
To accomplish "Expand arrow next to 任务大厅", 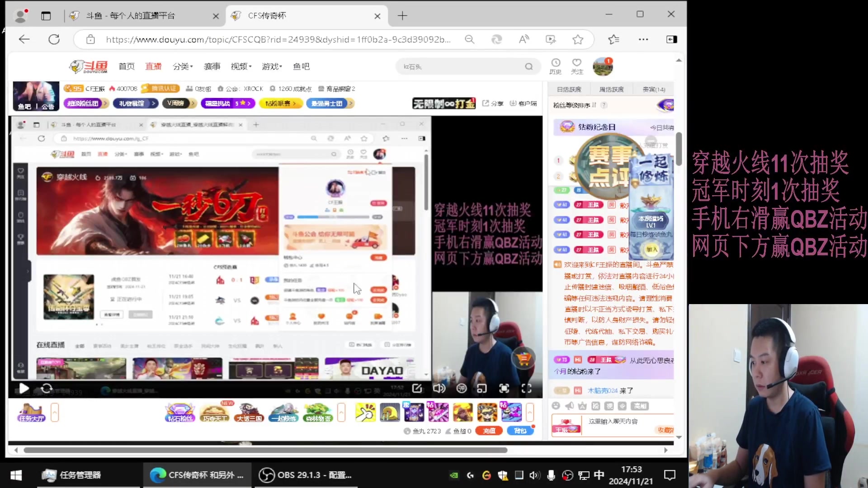I will point(55,413).
